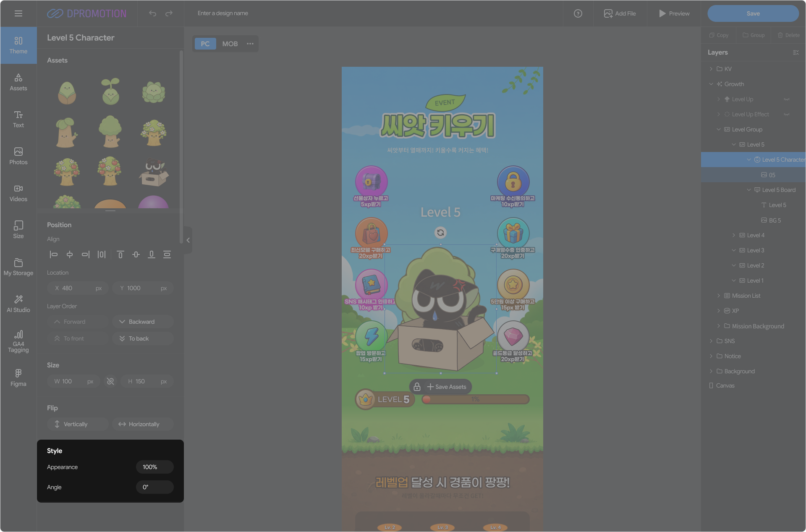Click the Preview button
Image resolution: width=806 pixels, height=532 pixels.
tap(674, 13)
